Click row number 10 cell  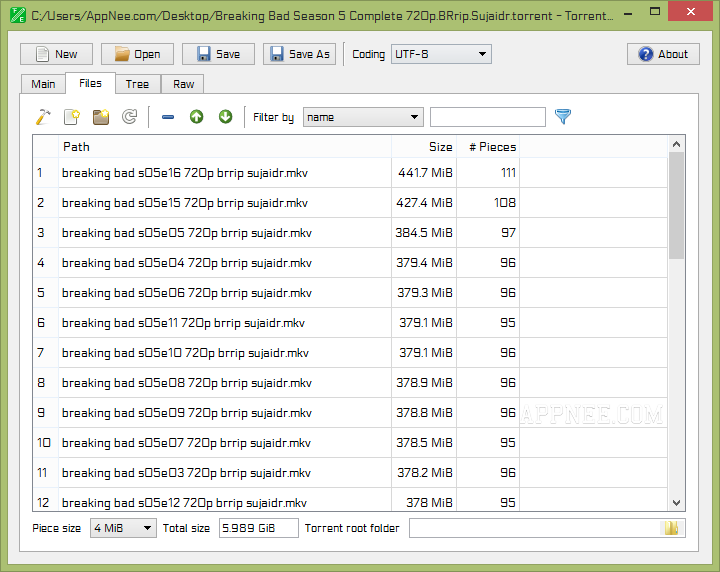tap(45, 443)
